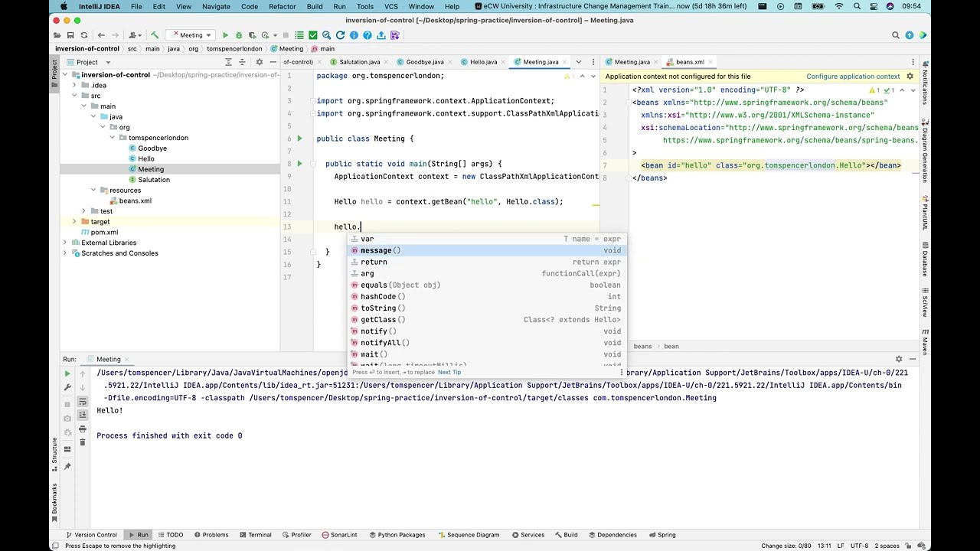980x551 pixels.
Task: Expand the target folder
Action: tap(74, 222)
